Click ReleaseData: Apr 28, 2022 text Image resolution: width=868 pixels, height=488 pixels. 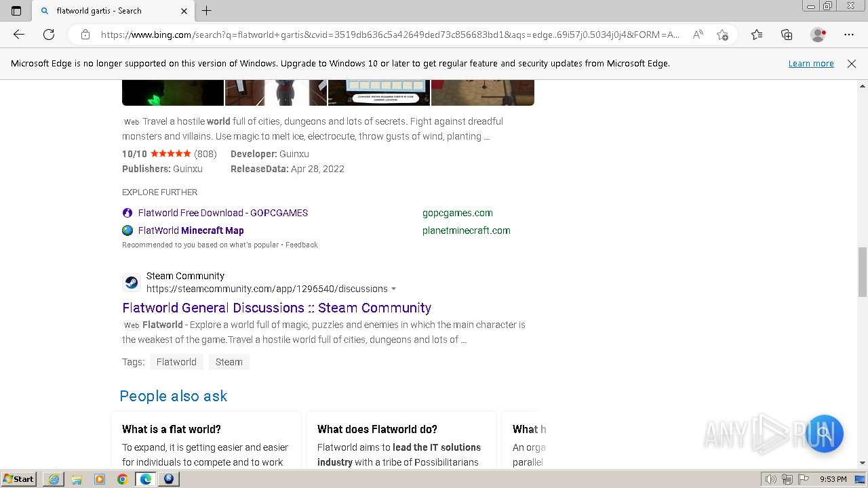point(288,169)
